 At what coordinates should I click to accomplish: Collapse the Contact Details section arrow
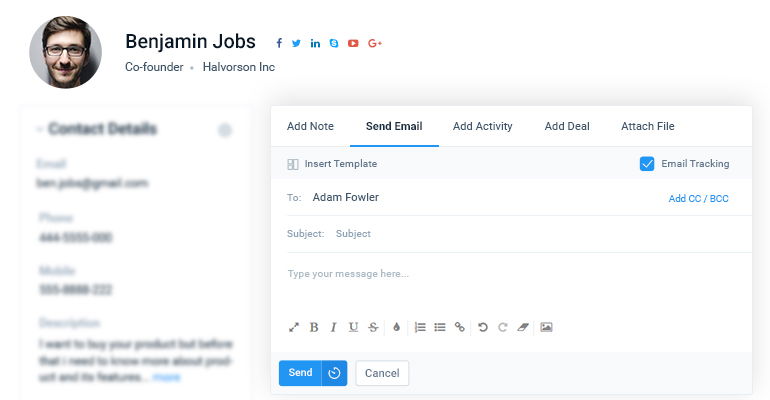pos(39,129)
